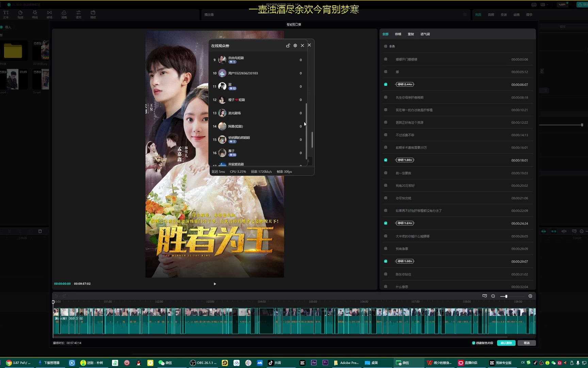Toggle the 全选 select-all checkbox
588x368 pixels.
pyautogui.click(x=386, y=46)
